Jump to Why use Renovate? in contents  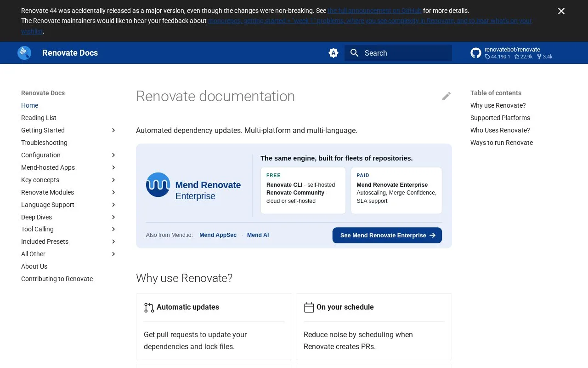pyautogui.click(x=498, y=105)
